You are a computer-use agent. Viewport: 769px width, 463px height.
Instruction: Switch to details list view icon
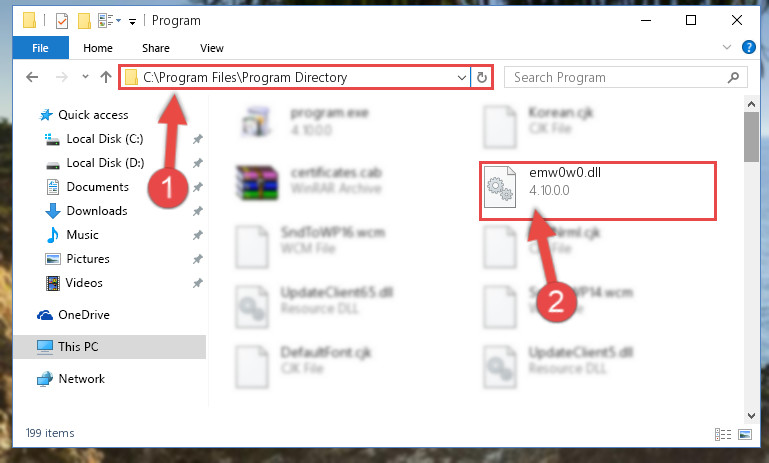click(723, 434)
